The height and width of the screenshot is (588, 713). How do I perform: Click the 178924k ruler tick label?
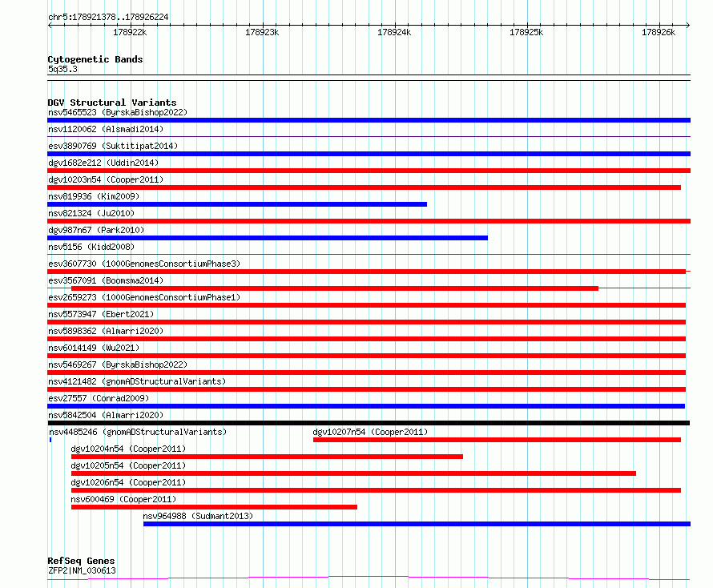[x=394, y=32]
